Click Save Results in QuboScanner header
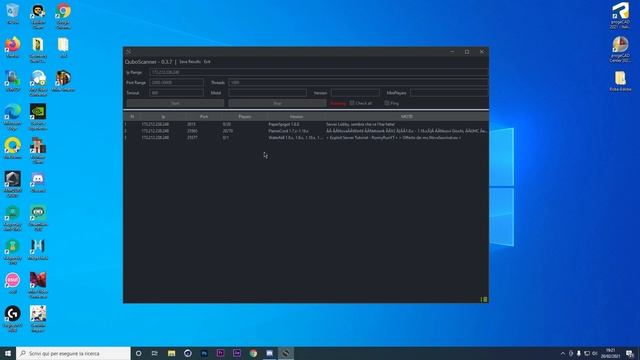 point(190,62)
